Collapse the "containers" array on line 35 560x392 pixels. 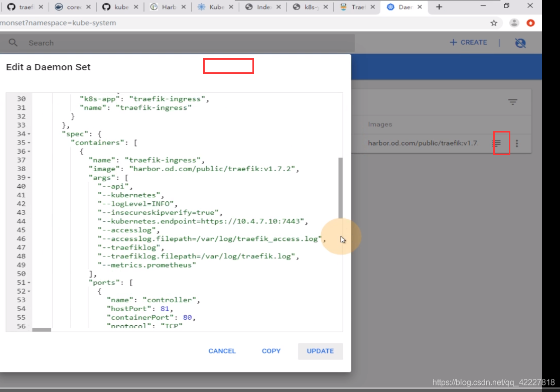[x=29, y=143]
